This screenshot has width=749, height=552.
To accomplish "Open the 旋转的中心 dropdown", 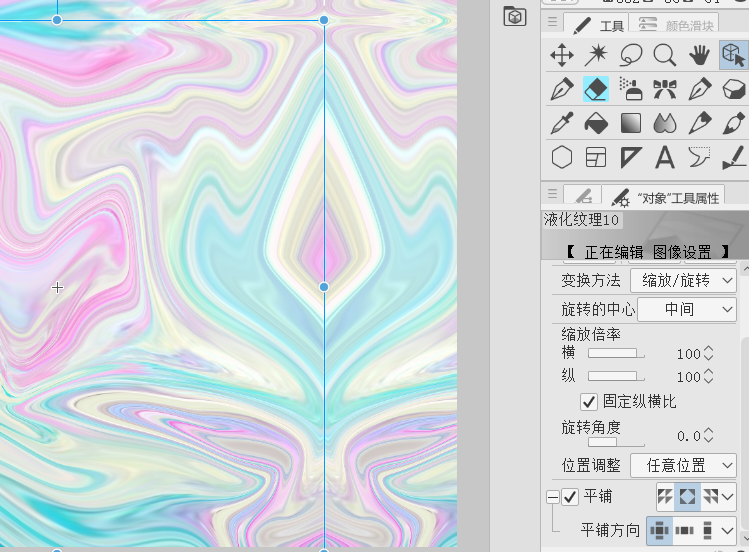I will click(686, 310).
